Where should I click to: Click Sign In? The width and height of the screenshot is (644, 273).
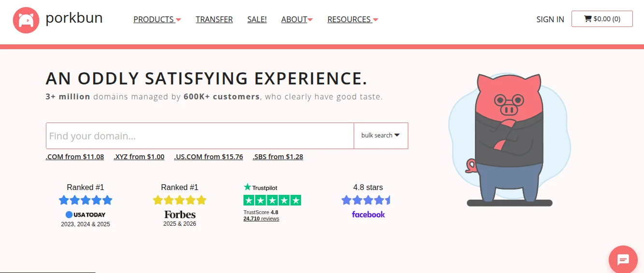(550, 19)
